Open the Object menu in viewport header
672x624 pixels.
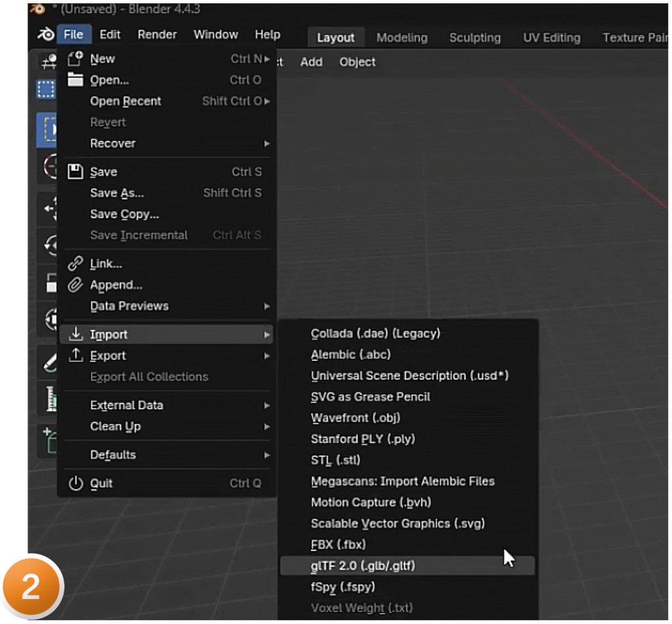tap(358, 62)
